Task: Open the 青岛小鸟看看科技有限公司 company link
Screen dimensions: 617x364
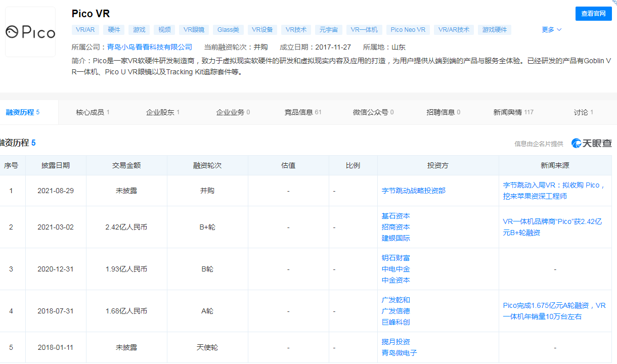Action: click(150, 47)
